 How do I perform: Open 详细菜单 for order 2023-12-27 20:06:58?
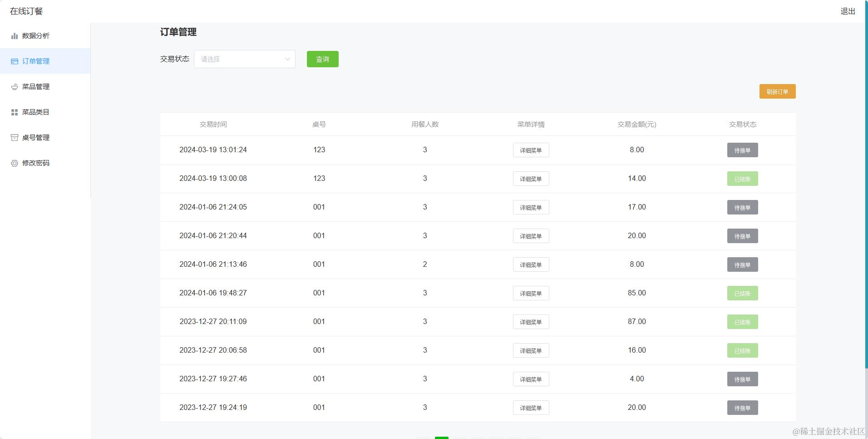tap(531, 350)
